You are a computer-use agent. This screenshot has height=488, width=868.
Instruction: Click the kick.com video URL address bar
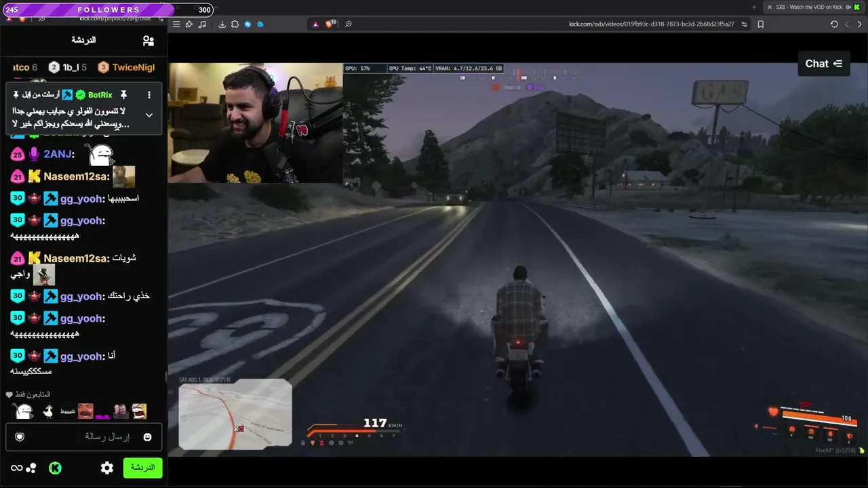[651, 24]
